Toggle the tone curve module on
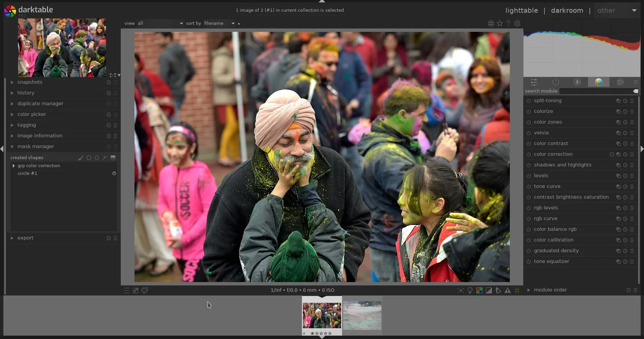 [529, 187]
